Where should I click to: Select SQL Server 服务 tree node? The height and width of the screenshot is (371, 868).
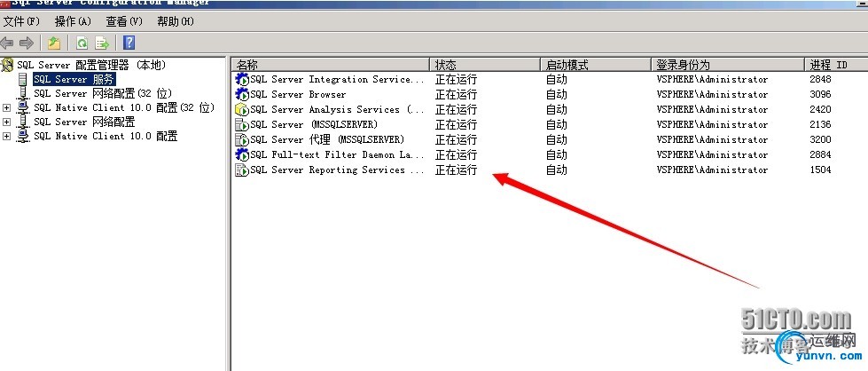point(74,79)
